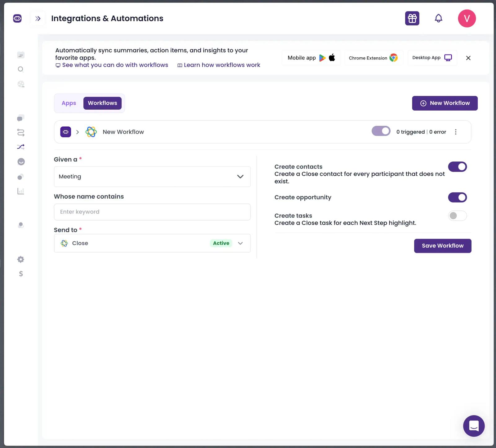Viewport: 496px width, 448px height.
Task: Click the overlapping circles sidebar icon
Action: (20, 177)
